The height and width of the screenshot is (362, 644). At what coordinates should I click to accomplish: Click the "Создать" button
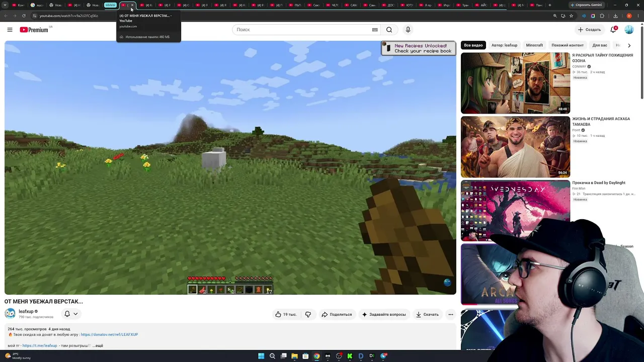589,30
